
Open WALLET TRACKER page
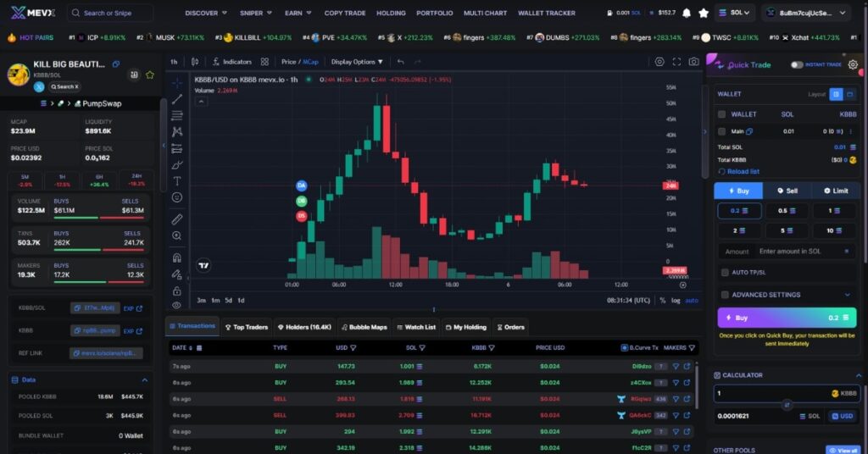pos(547,13)
